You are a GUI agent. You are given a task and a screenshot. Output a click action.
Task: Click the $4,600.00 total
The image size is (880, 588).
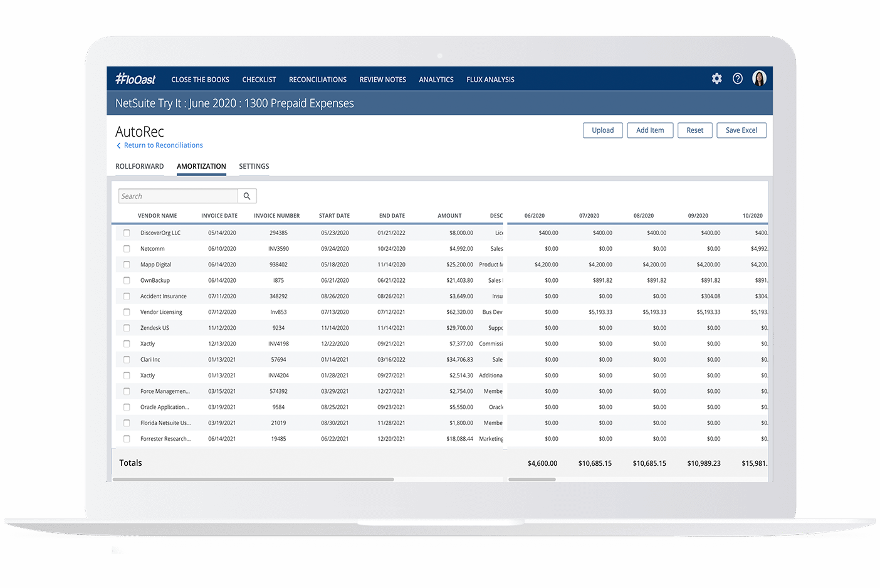pyautogui.click(x=542, y=463)
